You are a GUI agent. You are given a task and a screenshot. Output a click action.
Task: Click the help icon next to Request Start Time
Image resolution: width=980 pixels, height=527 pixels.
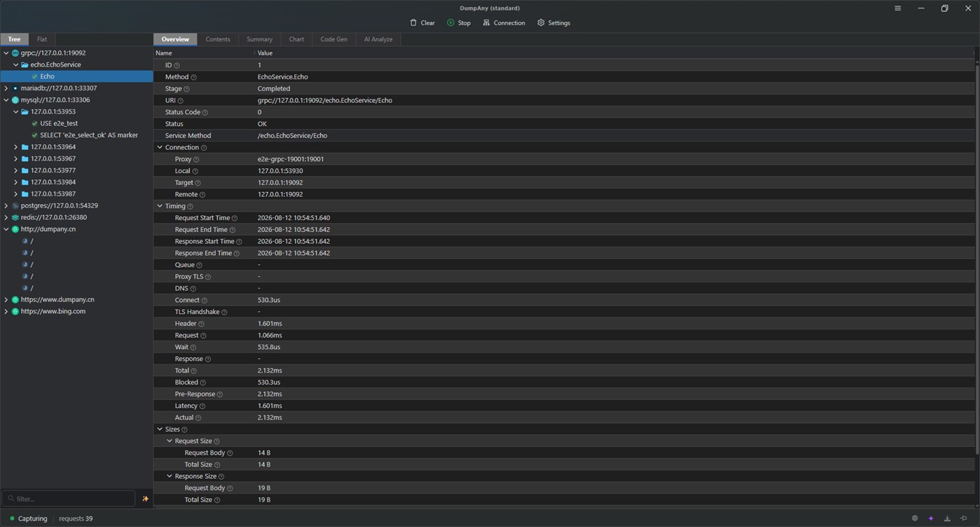[235, 218]
